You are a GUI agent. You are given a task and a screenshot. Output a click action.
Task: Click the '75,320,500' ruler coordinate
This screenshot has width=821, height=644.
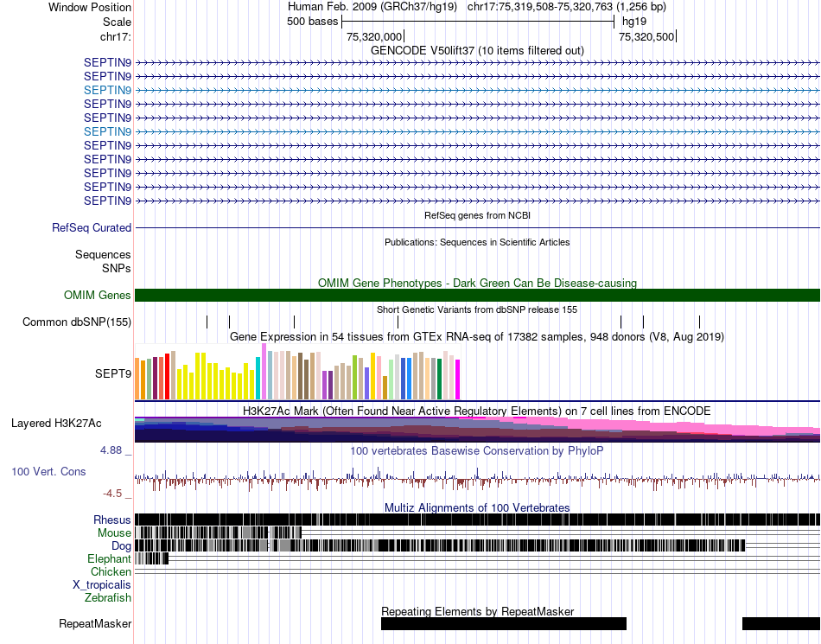pos(646,36)
